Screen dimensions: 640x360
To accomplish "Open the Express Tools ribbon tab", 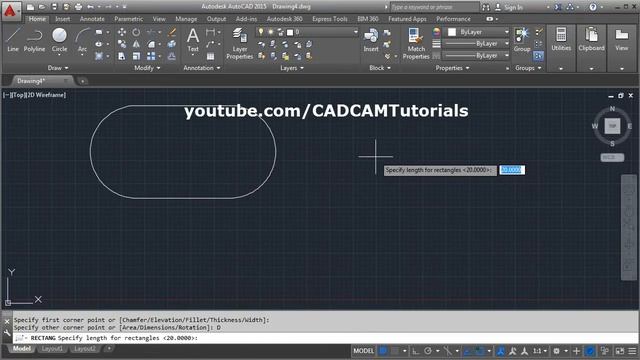I will click(330, 19).
